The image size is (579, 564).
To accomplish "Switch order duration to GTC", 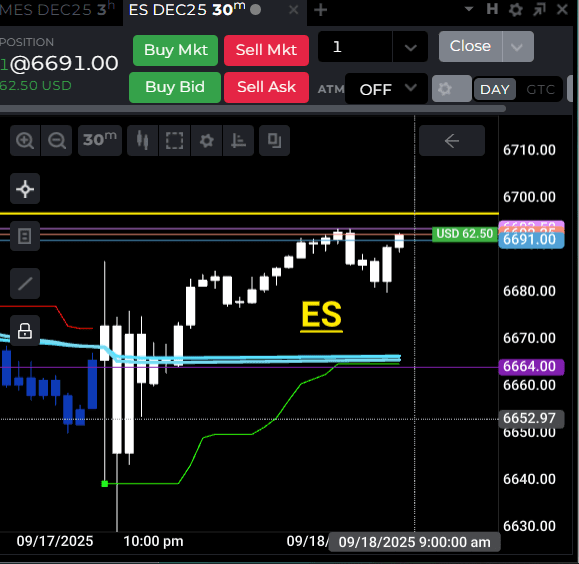I will click(x=540, y=89).
